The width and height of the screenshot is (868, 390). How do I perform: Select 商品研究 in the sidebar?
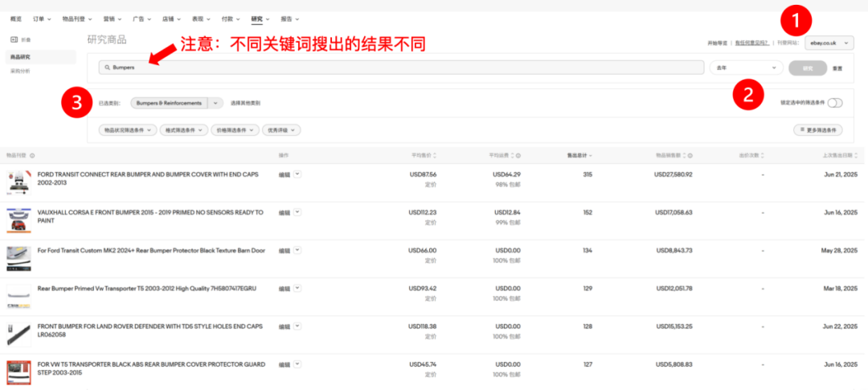point(41,56)
